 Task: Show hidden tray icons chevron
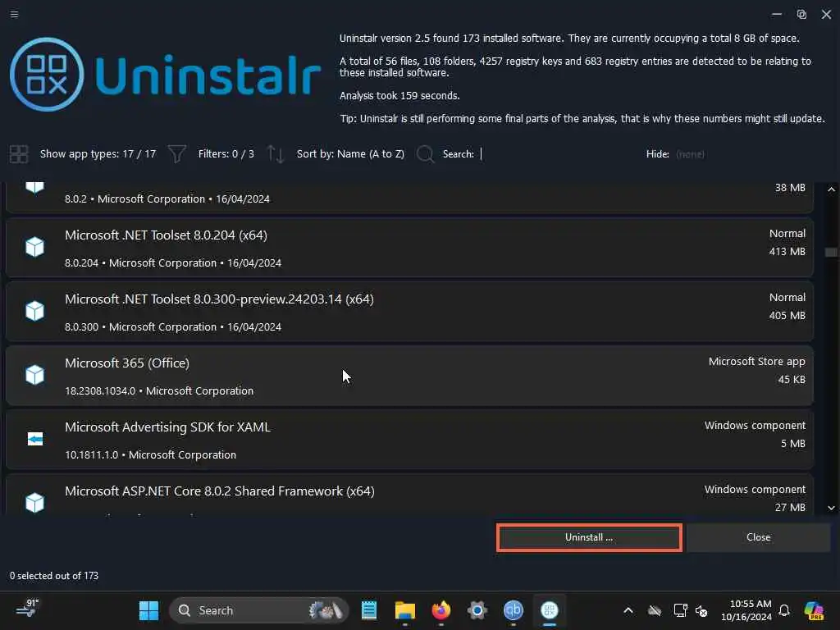point(628,610)
